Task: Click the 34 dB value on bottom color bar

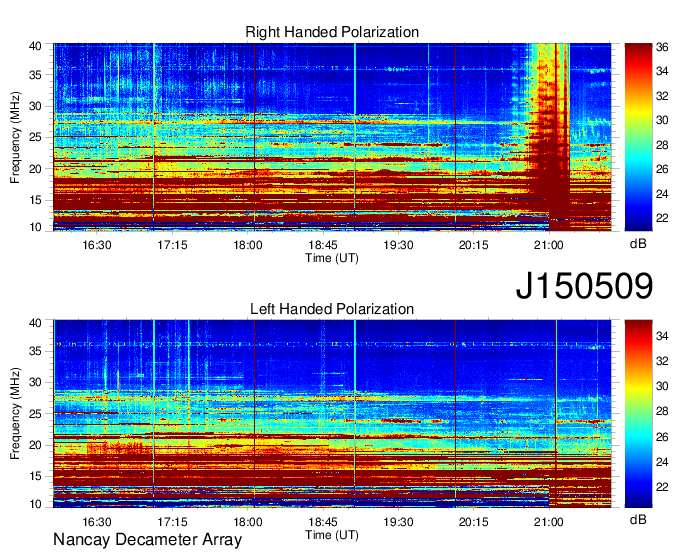Action: click(x=662, y=336)
